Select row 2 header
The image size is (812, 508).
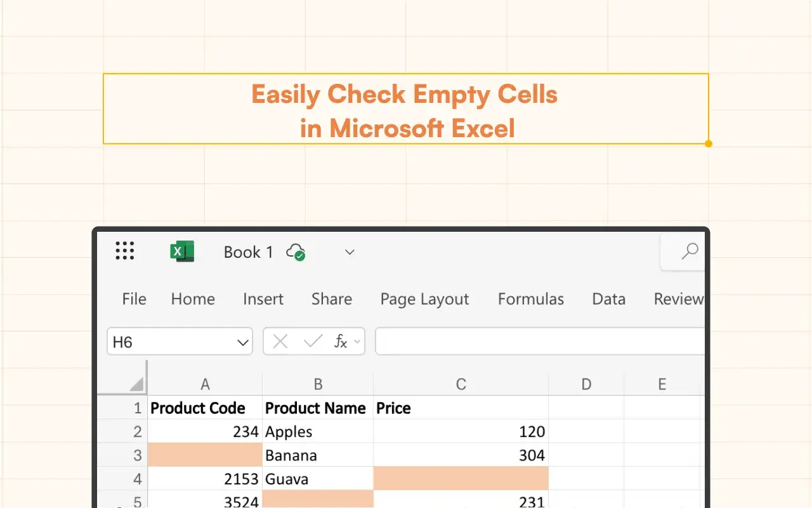coord(122,431)
